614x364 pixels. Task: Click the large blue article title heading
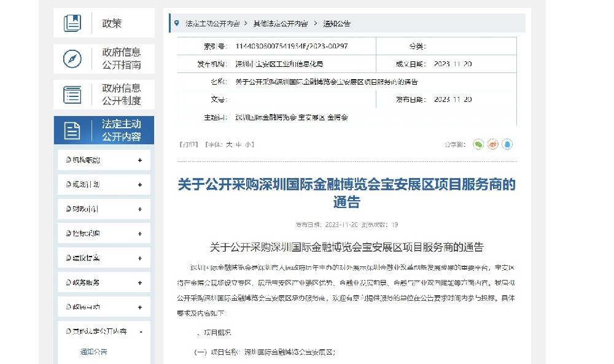[x=346, y=193]
